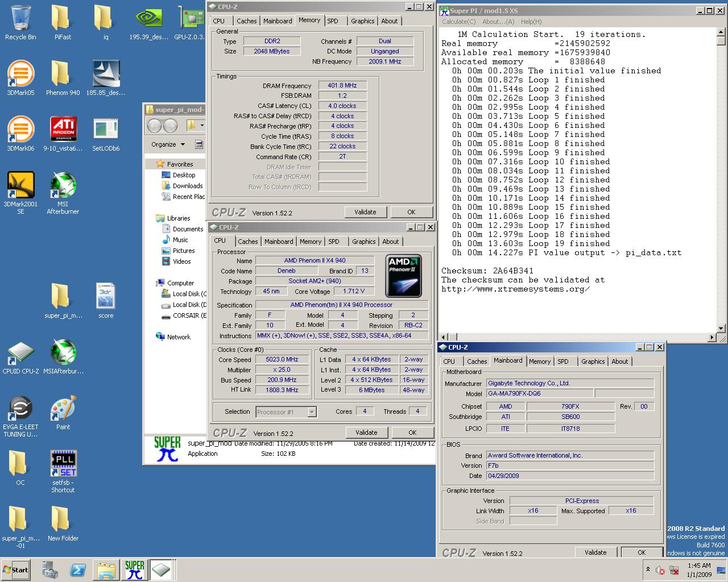Launch CPUID CPU-Z desktop shortcut
The image size is (728, 582).
(20, 357)
